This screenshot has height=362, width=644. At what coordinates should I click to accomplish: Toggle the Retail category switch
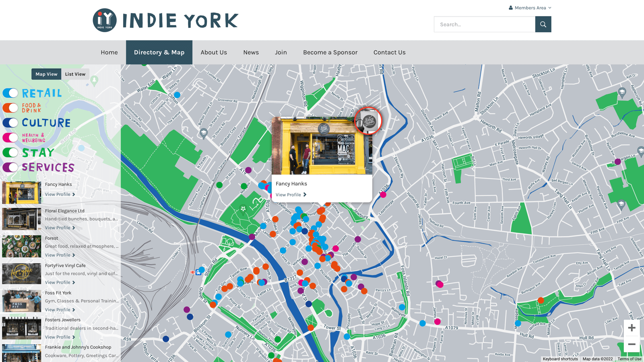(x=10, y=93)
